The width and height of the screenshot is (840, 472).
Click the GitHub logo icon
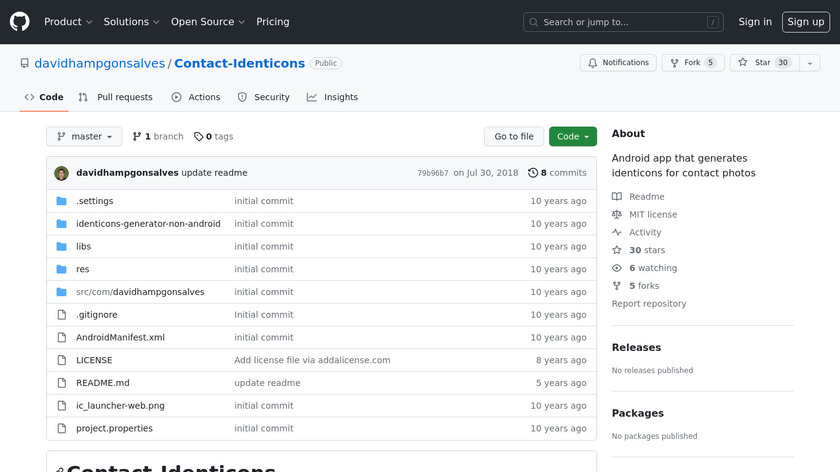(x=19, y=22)
